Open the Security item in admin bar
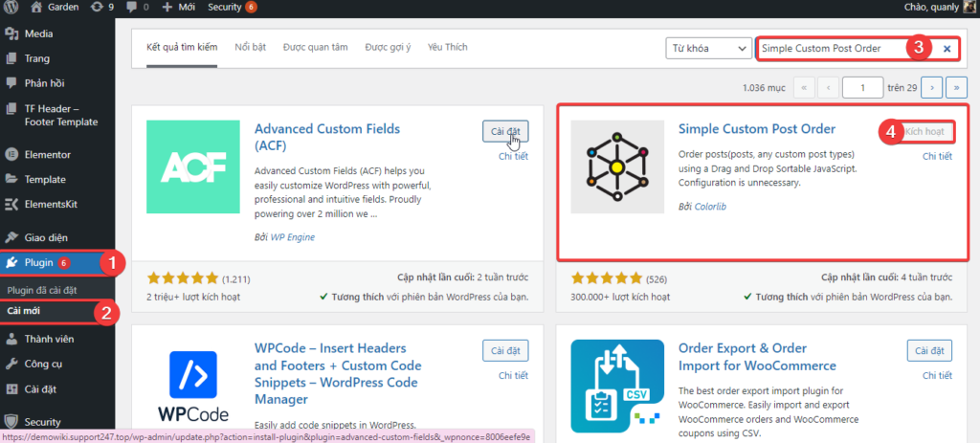This screenshot has height=443, width=980. (232, 7)
